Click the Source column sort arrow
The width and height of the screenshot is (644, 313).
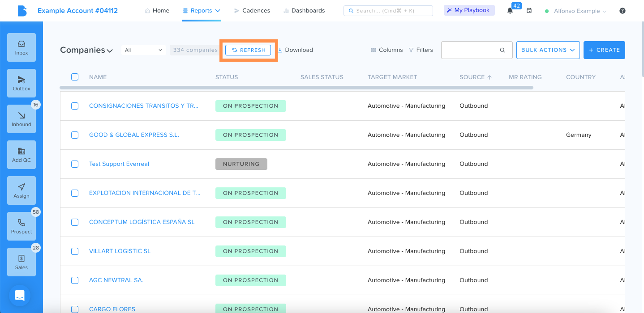pyautogui.click(x=489, y=77)
